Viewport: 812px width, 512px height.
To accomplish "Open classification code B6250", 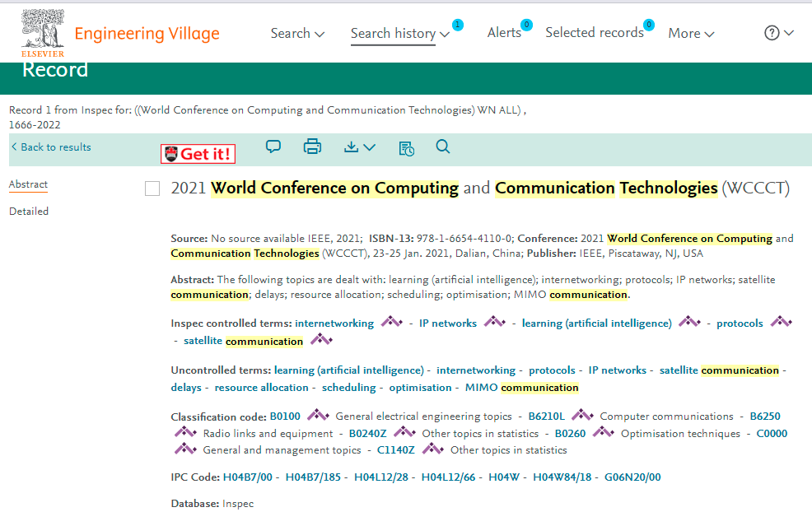I will click(x=765, y=417).
